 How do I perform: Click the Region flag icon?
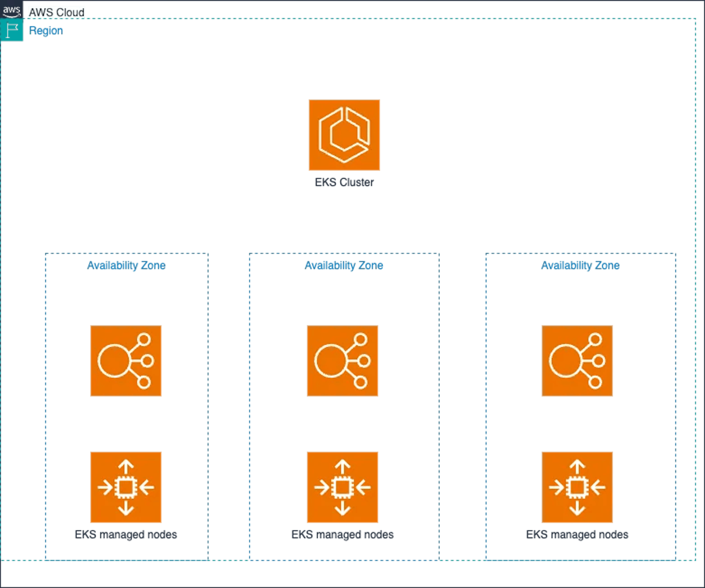[12, 30]
